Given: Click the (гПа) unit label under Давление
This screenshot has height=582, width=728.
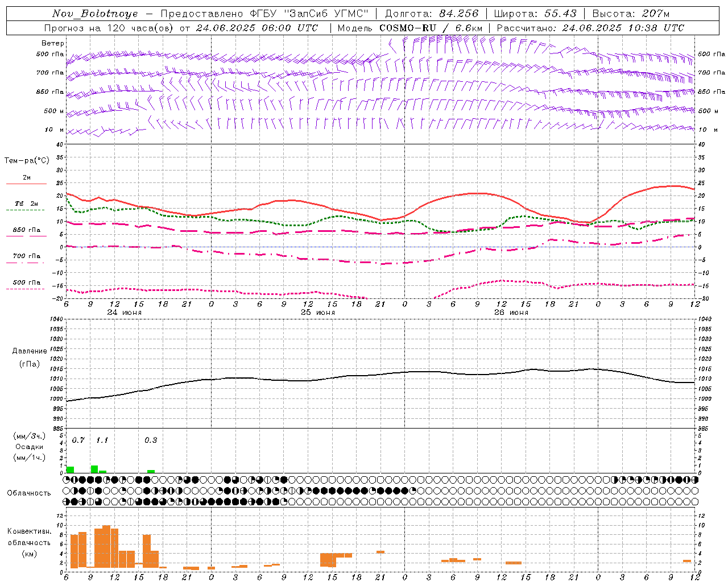Looking at the screenshot, I should click(30, 364).
